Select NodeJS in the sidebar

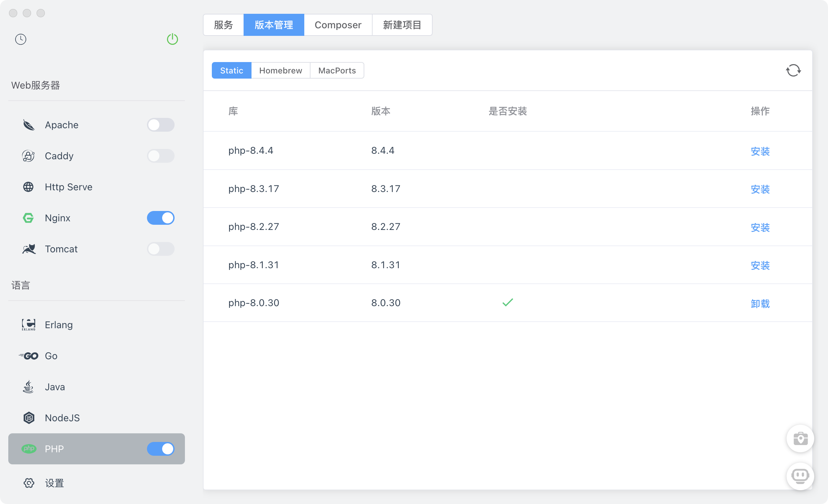tap(62, 418)
